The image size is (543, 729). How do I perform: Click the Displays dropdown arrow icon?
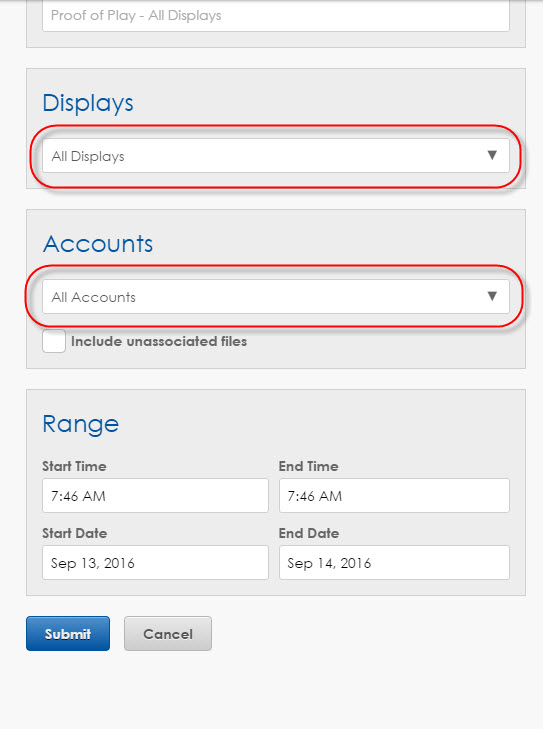pyautogui.click(x=492, y=155)
